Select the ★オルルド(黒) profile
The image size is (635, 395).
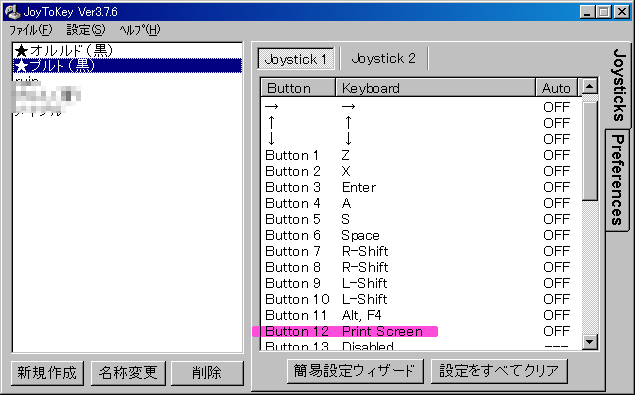[x=127, y=51]
